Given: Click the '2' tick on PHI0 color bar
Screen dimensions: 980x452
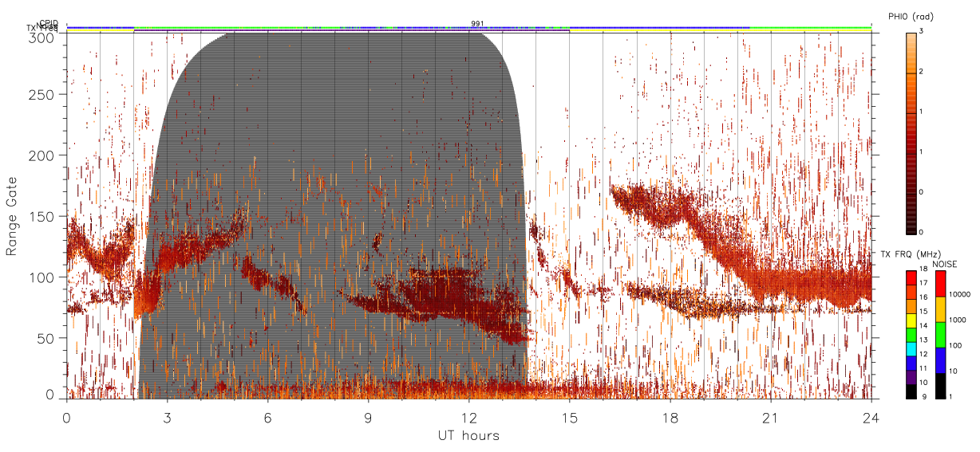Looking at the screenshot, I should 921,72.
